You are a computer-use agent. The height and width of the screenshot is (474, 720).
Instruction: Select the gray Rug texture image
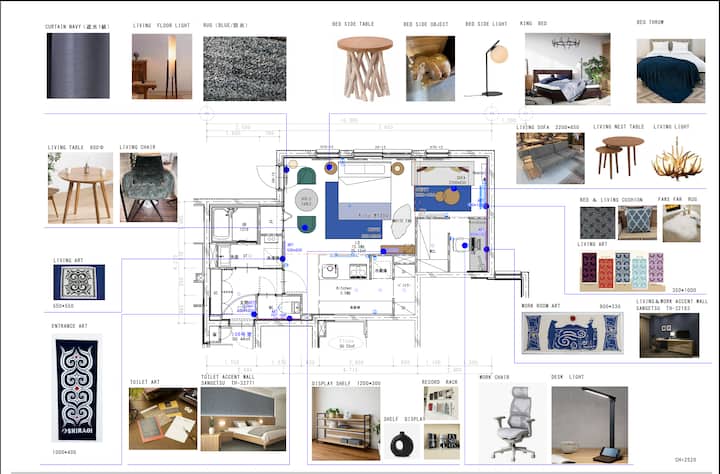[x=245, y=69]
